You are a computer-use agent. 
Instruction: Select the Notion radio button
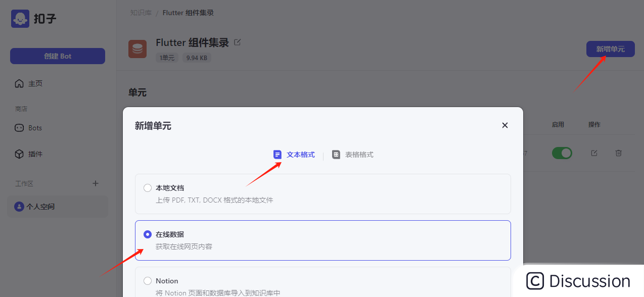[x=148, y=281]
